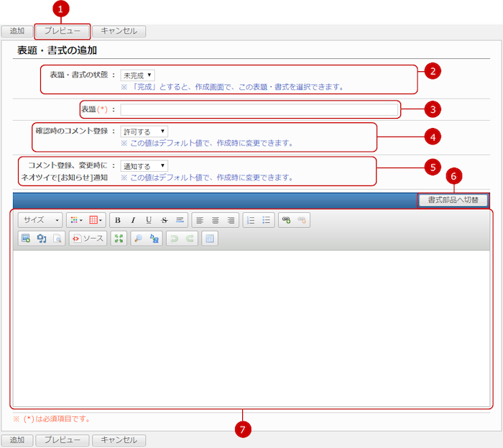Click the top プレビュー button
The image size is (503, 448).
tap(63, 31)
